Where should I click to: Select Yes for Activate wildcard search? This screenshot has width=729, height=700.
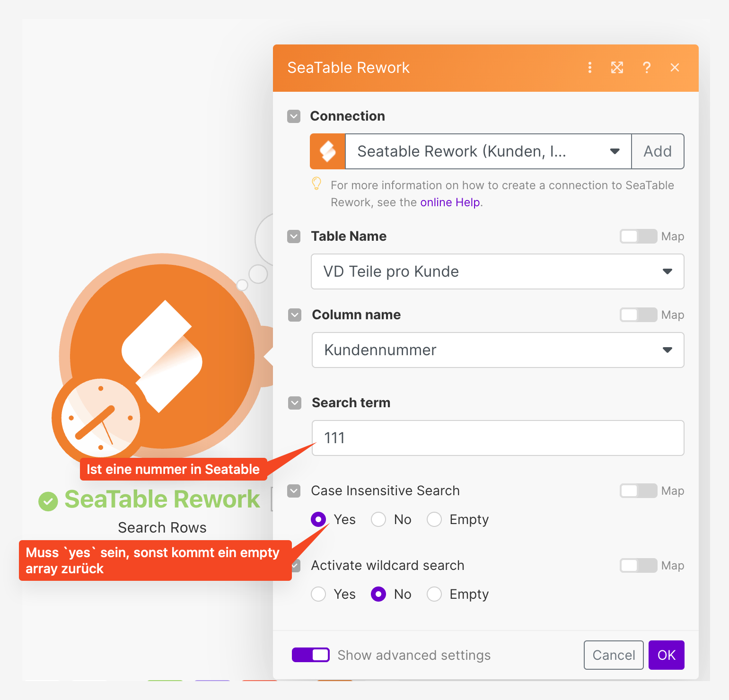(318, 594)
